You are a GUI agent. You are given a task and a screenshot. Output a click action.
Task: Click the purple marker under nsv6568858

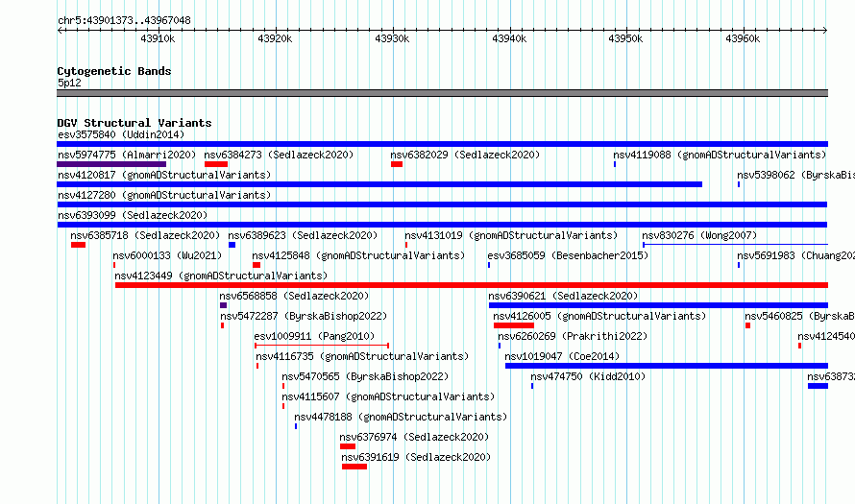[x=223, y=305]
